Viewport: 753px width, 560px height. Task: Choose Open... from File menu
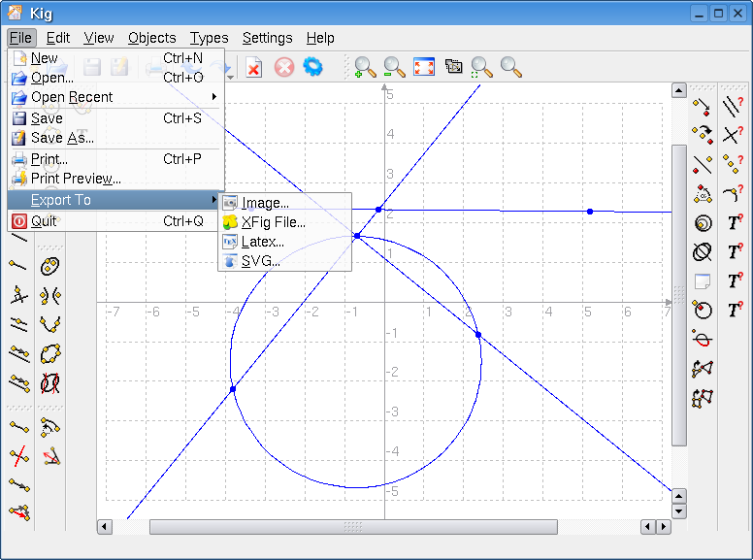point(115,78)
